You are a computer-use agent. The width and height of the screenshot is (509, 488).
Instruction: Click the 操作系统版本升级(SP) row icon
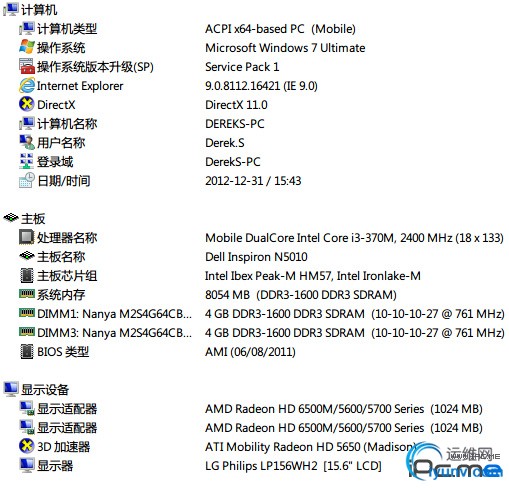pyautogui.click(x=27, y=66)
